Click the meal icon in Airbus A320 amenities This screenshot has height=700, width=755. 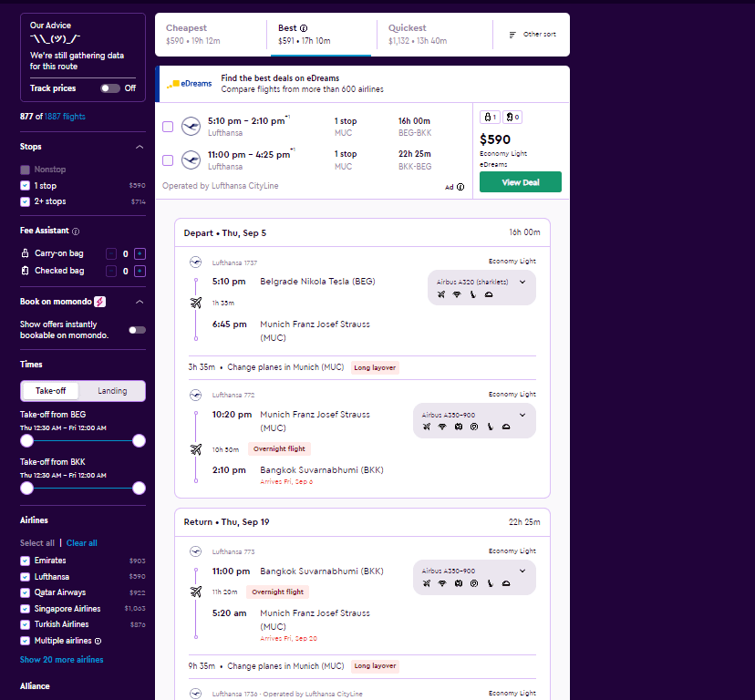pos(489,294)
